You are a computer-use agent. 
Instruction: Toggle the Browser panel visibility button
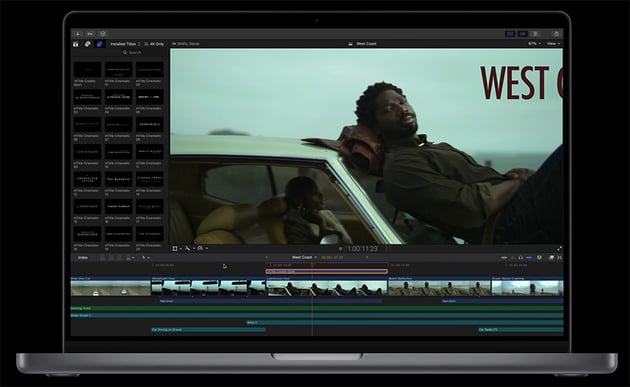point(510,34)
